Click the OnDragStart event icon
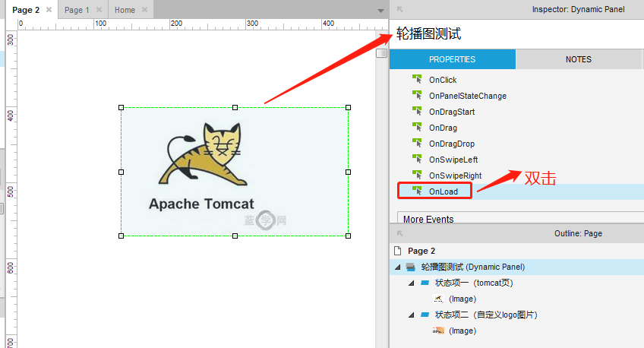The height and width of the screenshot is (348, 644). (417, 111)
